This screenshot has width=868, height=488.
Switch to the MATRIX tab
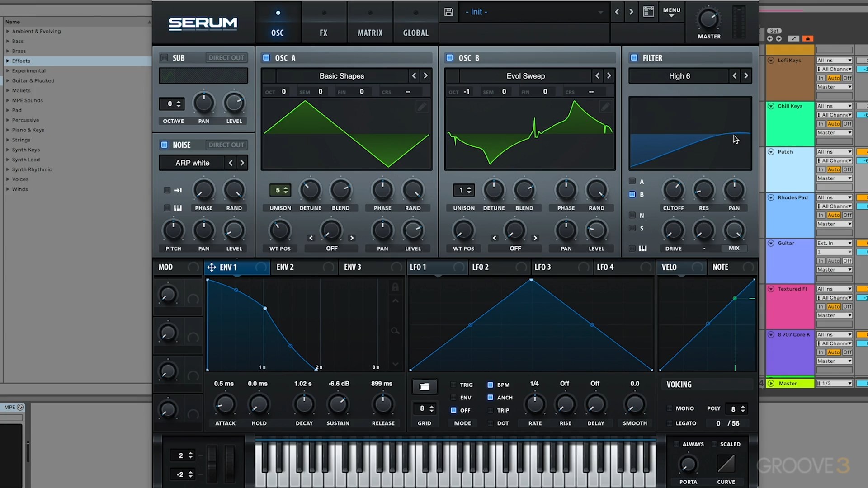(370, 33)
